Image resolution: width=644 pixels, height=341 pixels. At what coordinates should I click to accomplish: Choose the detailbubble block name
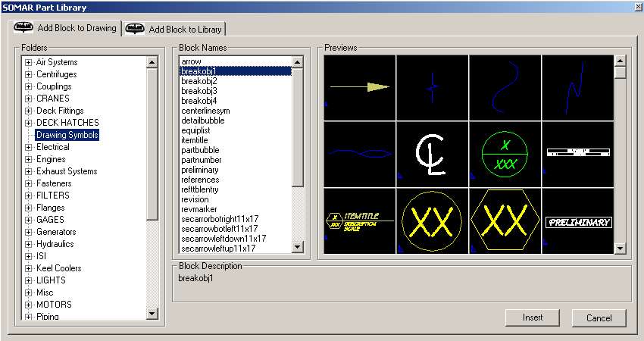203,120
